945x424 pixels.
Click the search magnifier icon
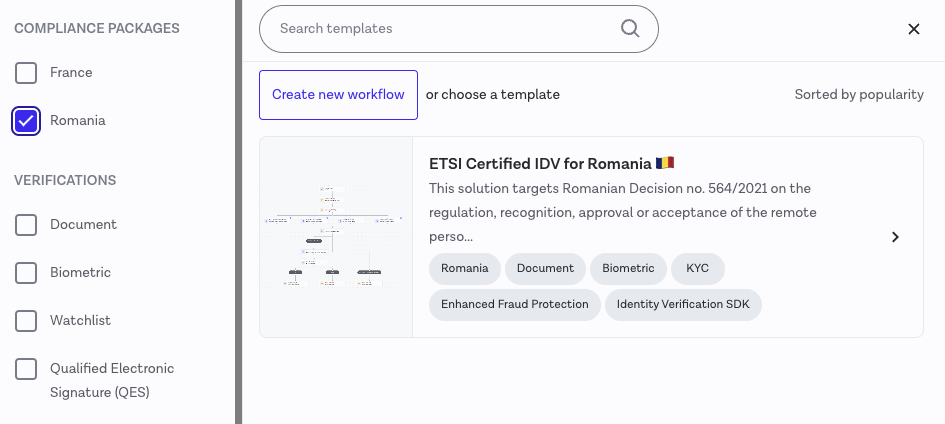tap(630, 29)
